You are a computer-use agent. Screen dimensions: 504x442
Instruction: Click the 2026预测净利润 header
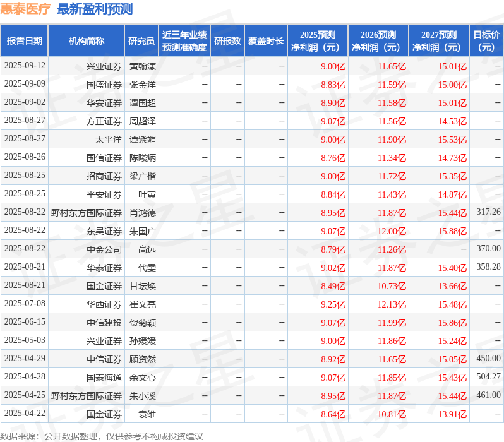coord(378,41)
